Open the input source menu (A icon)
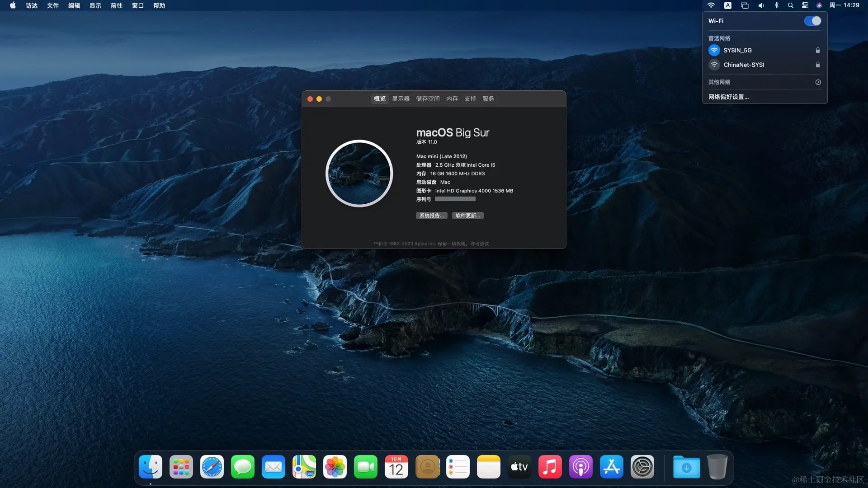 (x=728, y=5)
